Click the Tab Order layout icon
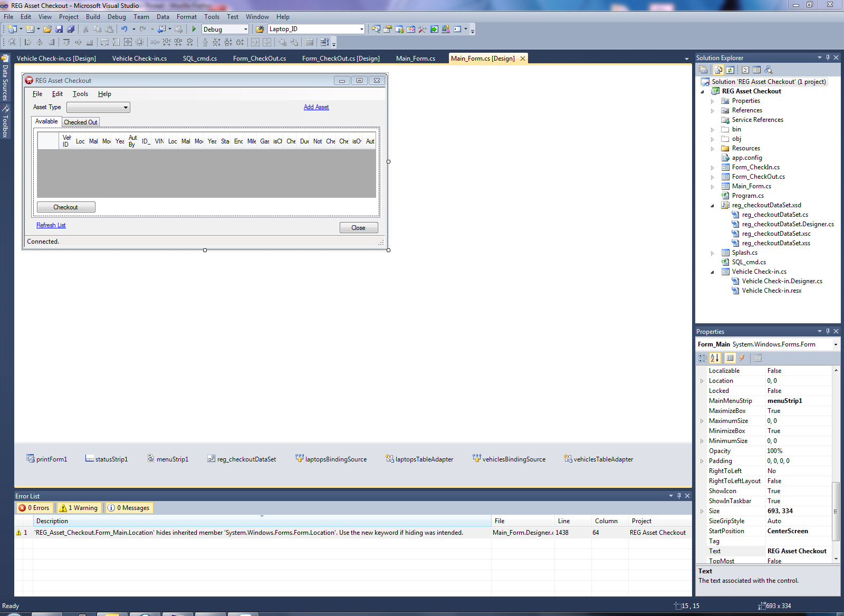 tap(324, 42)
